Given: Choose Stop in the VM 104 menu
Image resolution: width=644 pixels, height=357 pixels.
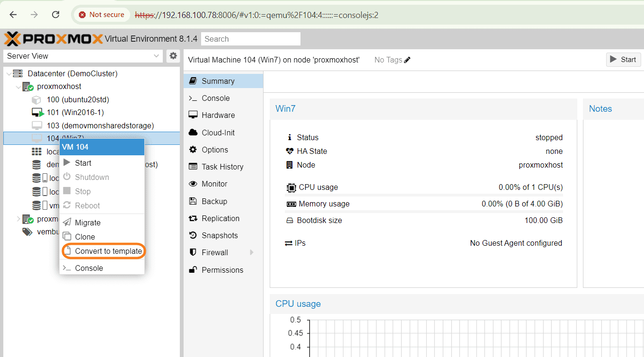Looking at the screenshot, I should pyautogui.click(x=102, y=191).
